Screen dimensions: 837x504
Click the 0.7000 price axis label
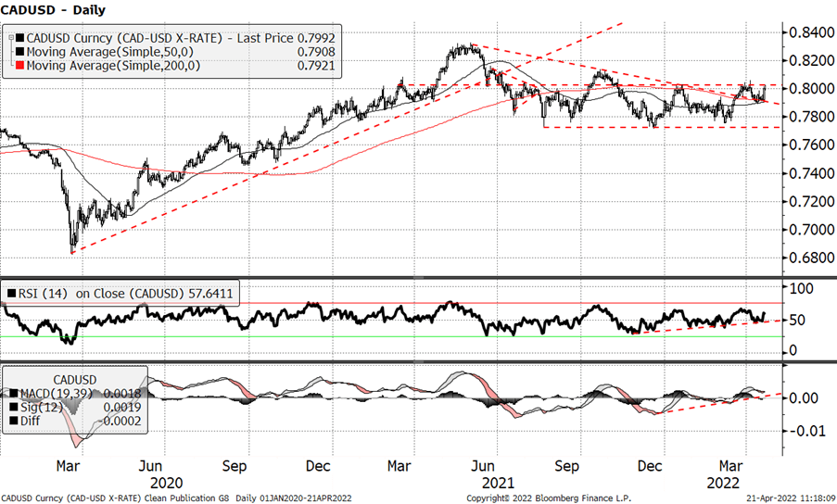[x=811, y=230]
